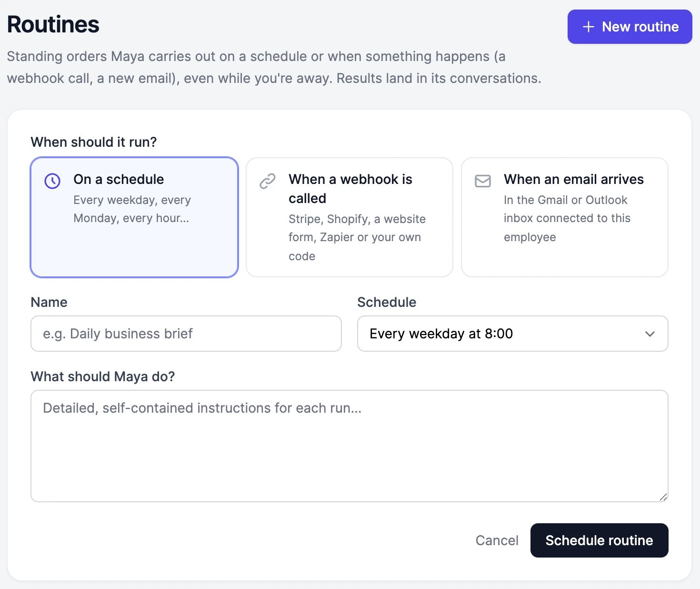
Task: Click the Schedule routine button
Action: (x=600, y=540)
